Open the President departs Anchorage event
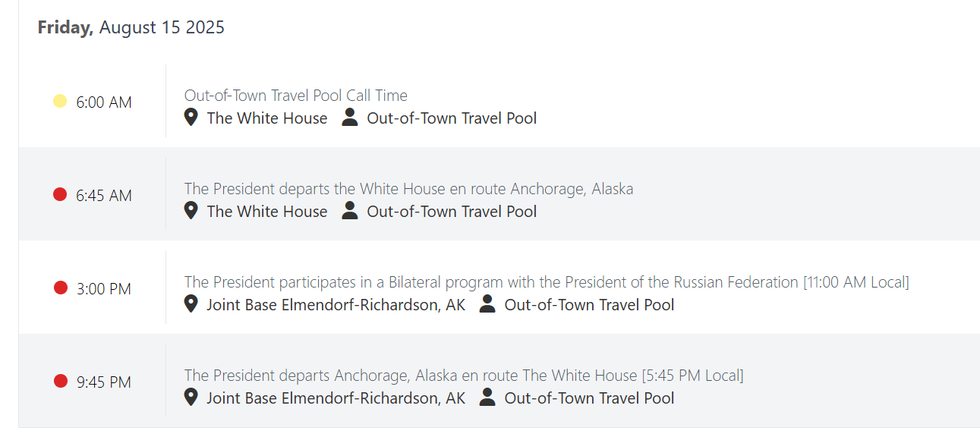 tap(464, 376)
